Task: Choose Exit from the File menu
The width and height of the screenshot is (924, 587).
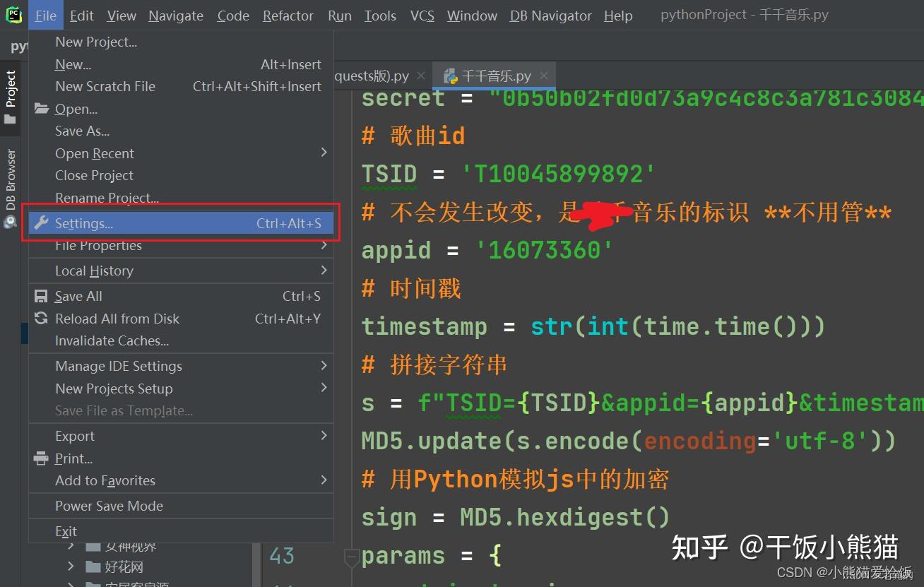Action: [181, 531]
